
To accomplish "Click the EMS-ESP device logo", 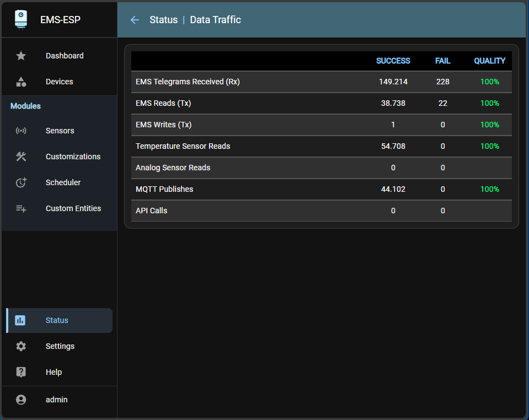I will point(20,19).
